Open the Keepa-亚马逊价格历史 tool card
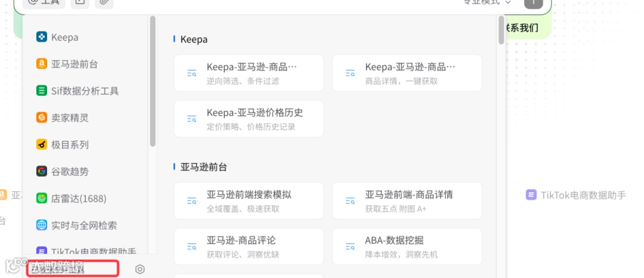Screen dimensions: 644x278 click(249, 119)
